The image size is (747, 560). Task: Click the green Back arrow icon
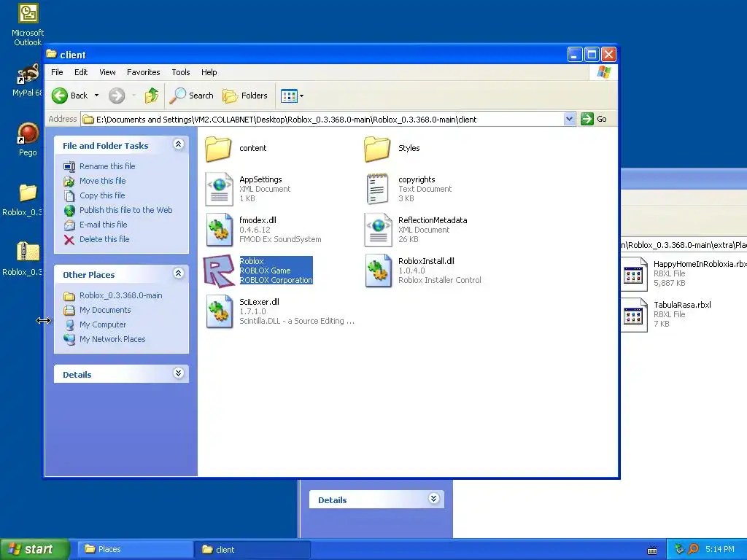pos(60,96)
